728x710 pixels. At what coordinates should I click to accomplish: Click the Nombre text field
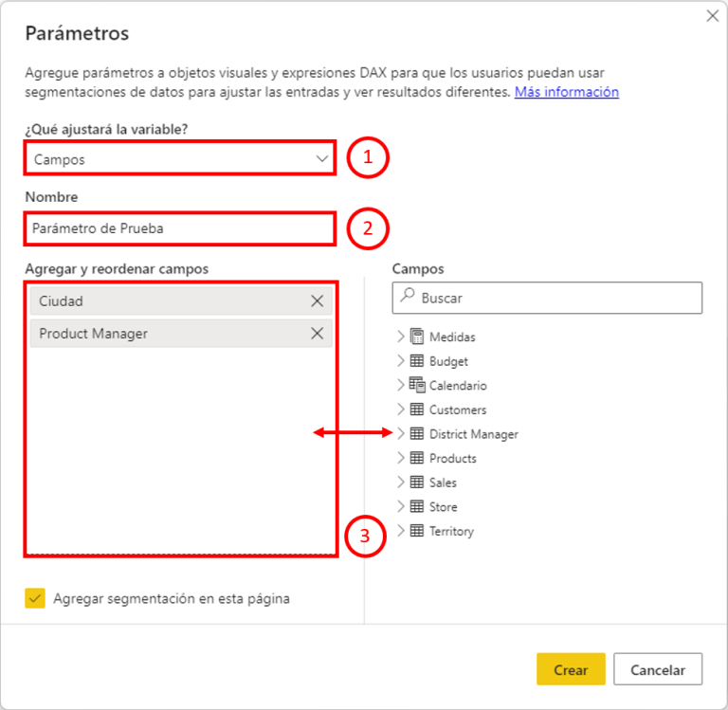point(180,228)
